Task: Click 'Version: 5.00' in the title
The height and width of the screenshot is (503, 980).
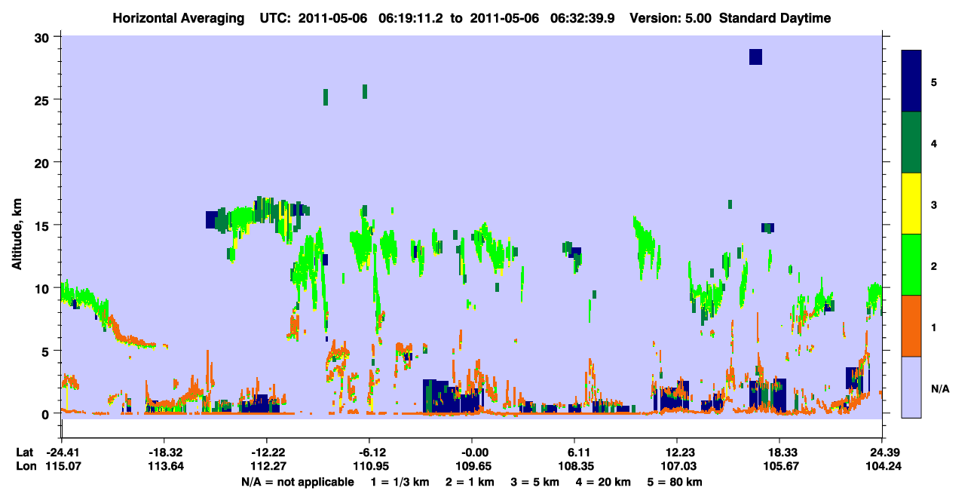Action: coord(671,18)
